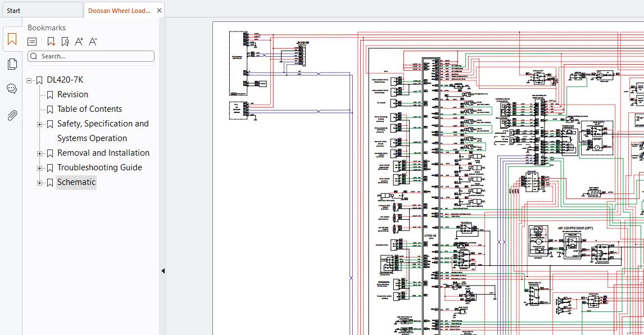Image resolution: width=644 pixels, height=335 pixels.
Task: Switch to the Start tab
Action: click(41, 10)
